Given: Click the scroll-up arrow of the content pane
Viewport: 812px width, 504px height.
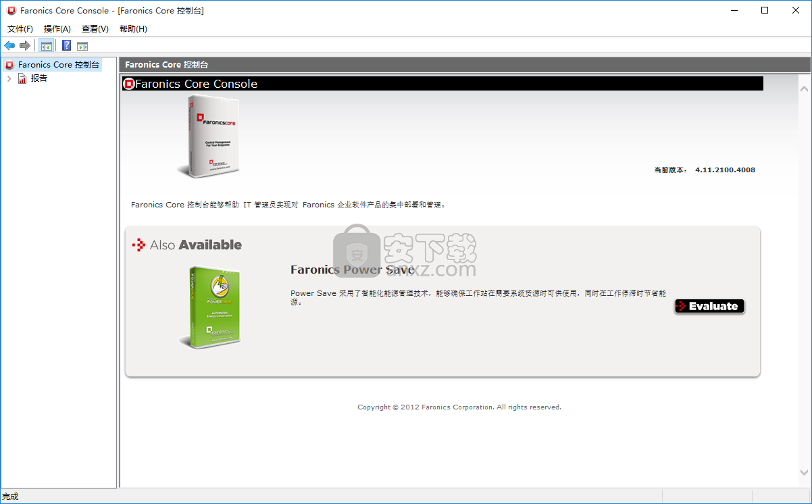Looking at the screenshot, I should [x=804, y=89].
